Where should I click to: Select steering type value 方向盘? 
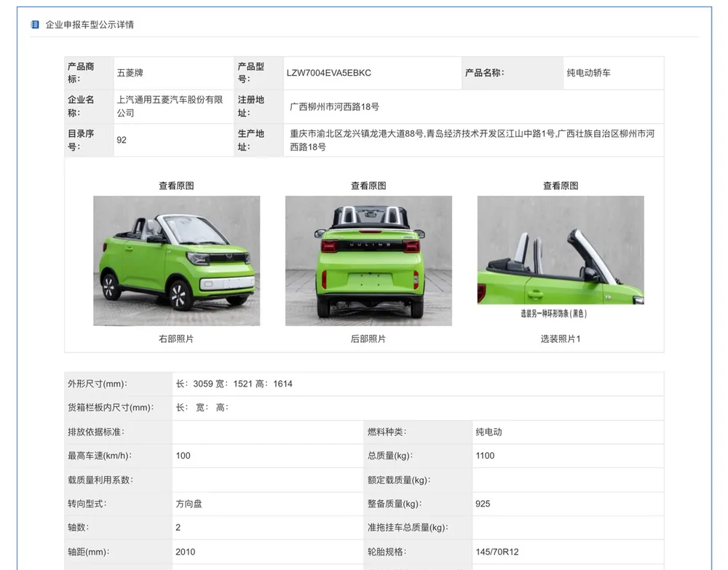coord(189,504)
